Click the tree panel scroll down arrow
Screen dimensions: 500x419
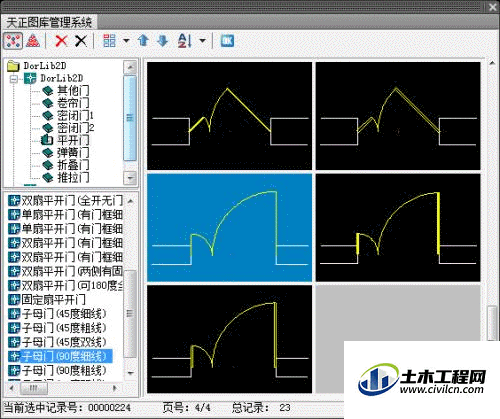(x=130, y=178)
